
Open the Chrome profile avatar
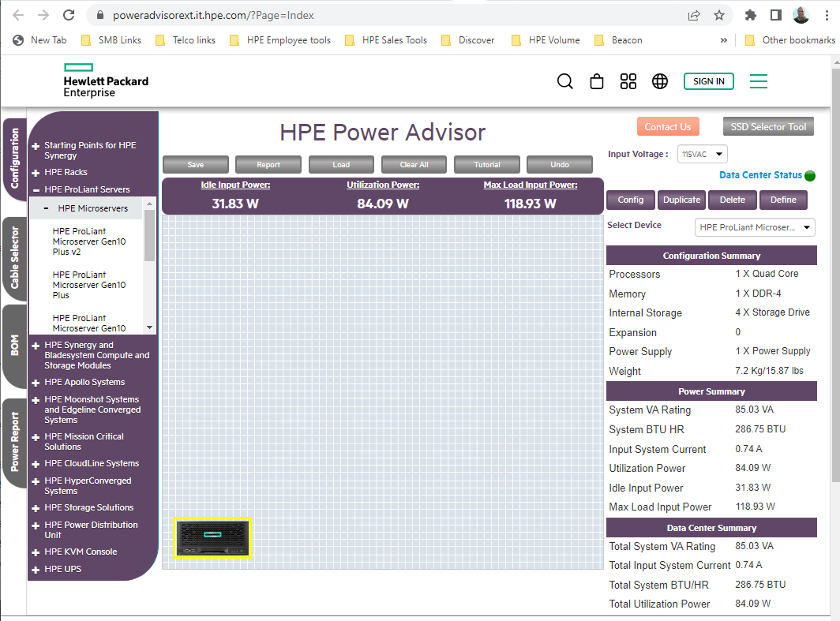pyautogui.click(x=801, y=15)
